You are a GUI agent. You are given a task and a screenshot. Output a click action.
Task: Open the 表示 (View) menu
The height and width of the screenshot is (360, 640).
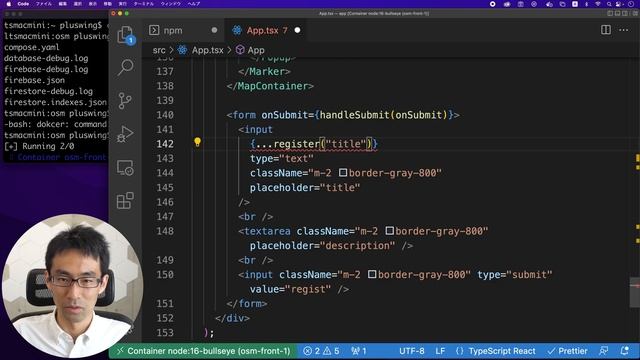[93, 4]
